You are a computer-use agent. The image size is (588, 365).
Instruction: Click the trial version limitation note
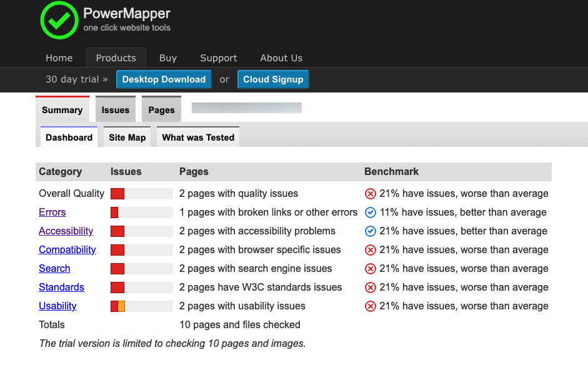pyautogui.click(x=172, y=344)
